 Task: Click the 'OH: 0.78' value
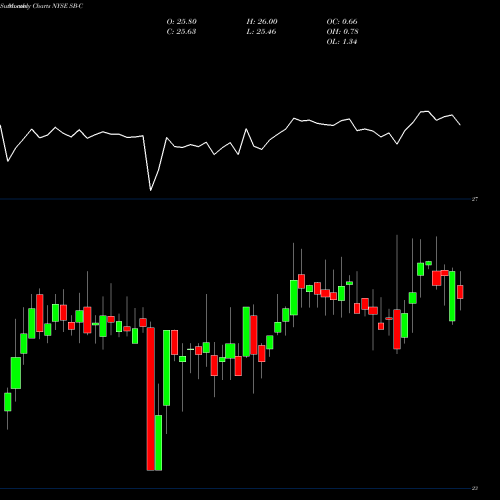pos(342,32)
